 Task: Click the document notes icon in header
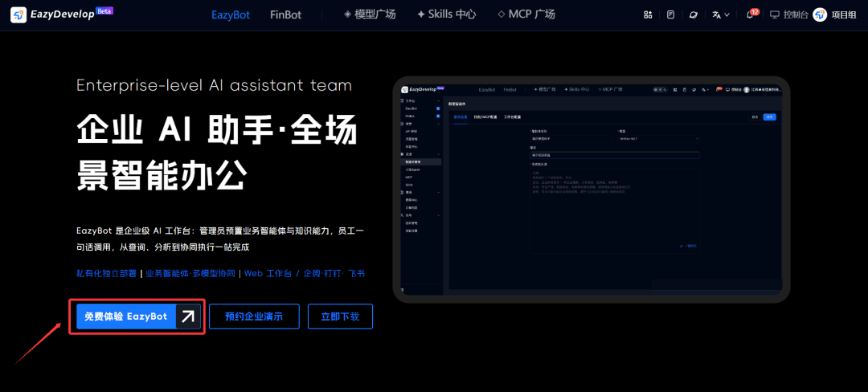[670, 15]
